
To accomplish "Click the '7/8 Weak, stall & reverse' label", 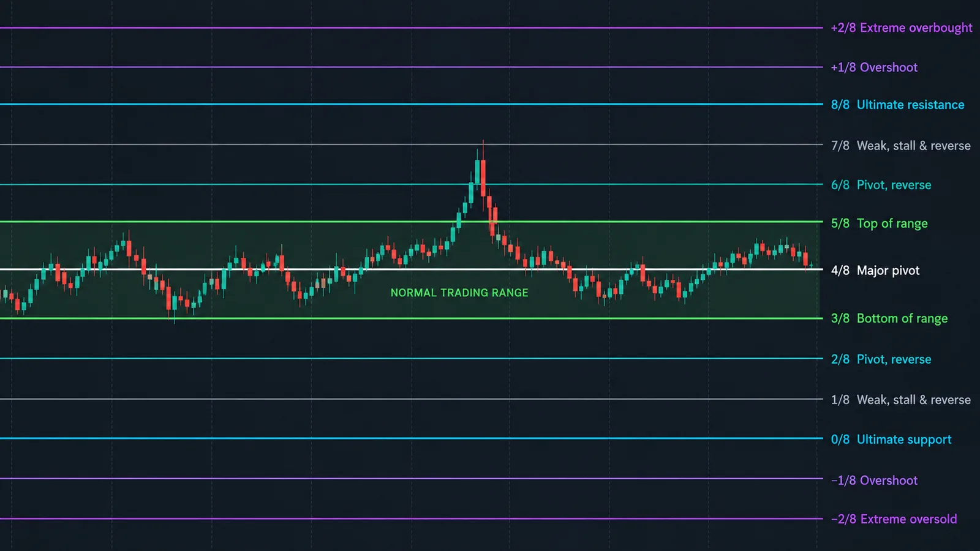I will [900, 146].
